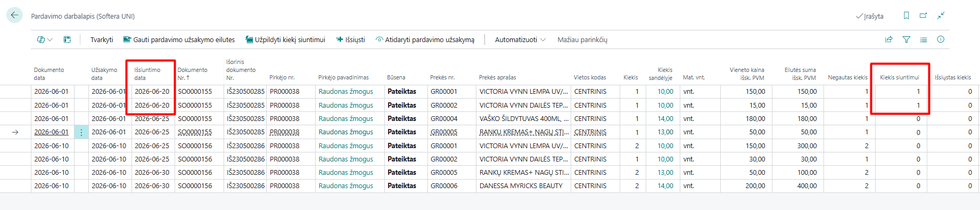Select item description DANESSA MYRICKS BEAUTY
The width and height of the screenshot is (980, 210).
[x=521, y=185]
